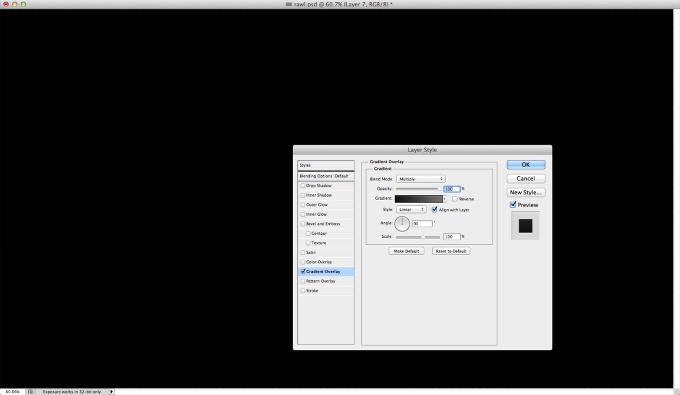Click the status bar share icon
This screenshot has width=680, height=395.
click(x=30, y=392)
